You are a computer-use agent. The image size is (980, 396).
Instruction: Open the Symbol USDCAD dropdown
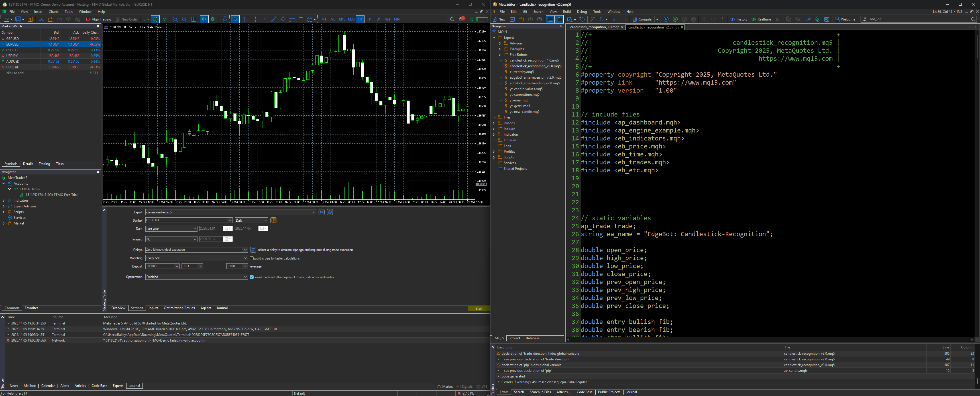tap(230, 220)
